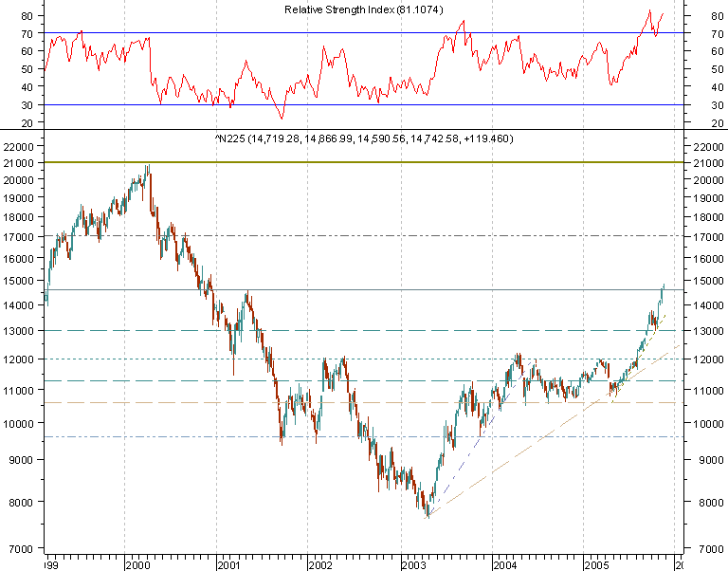Select the 2003 year label on the time axis
This screenshot has height=571, width=728.
click(414, 565)
